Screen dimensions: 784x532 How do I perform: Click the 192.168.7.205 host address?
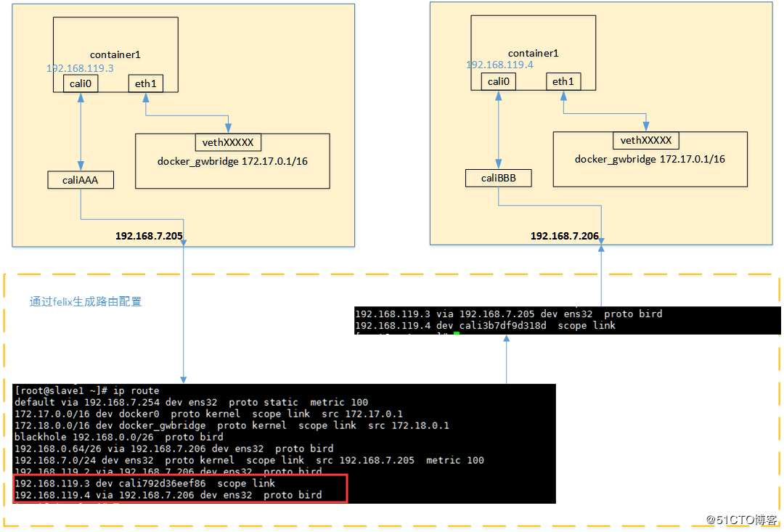(149, 236)
